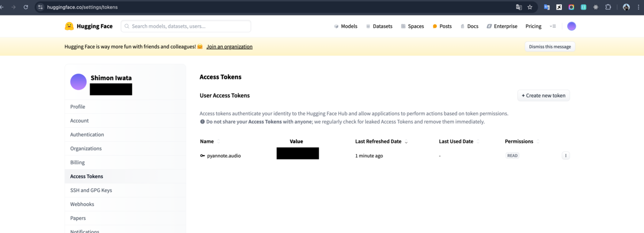This screenshot has width=644, height=233.
Task: Click the sidebar profile avatar of Shimon Iwata
Action: (x=78, y=82)
